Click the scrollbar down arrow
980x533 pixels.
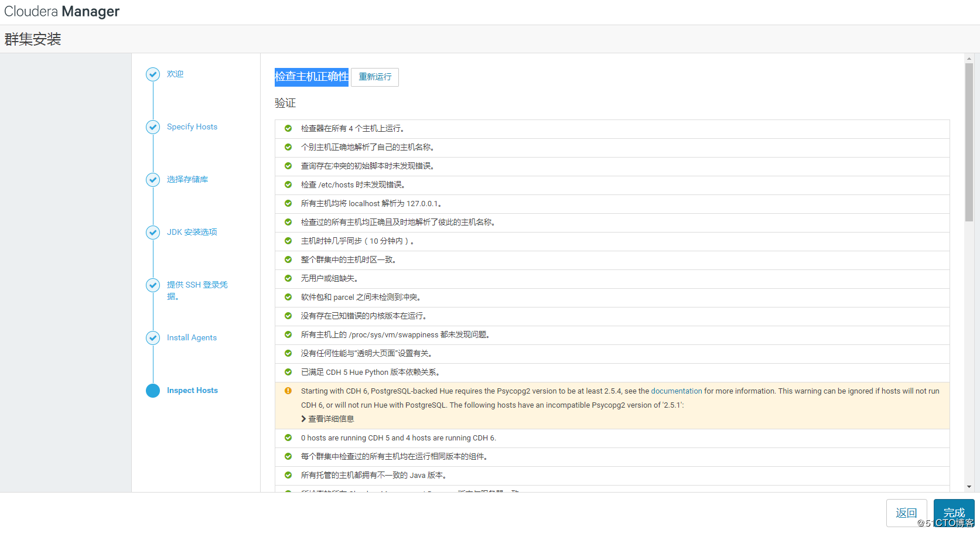(x=969, y=487)
